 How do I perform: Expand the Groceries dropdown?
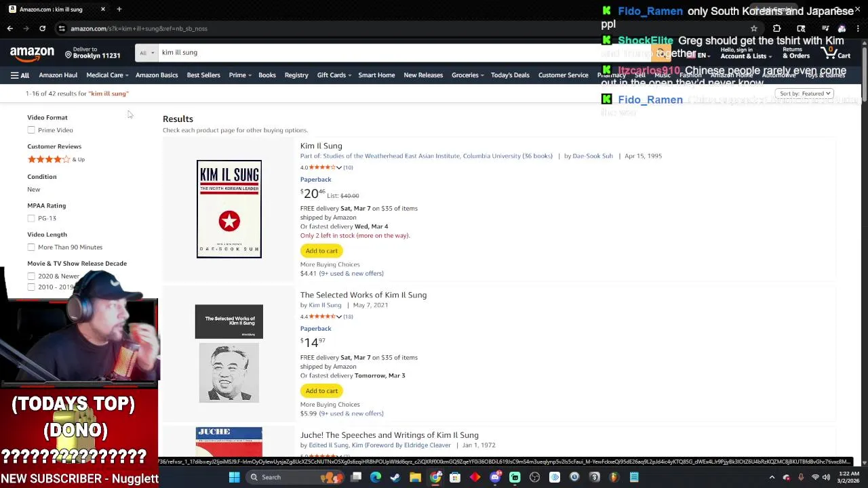tap(467, 75)
